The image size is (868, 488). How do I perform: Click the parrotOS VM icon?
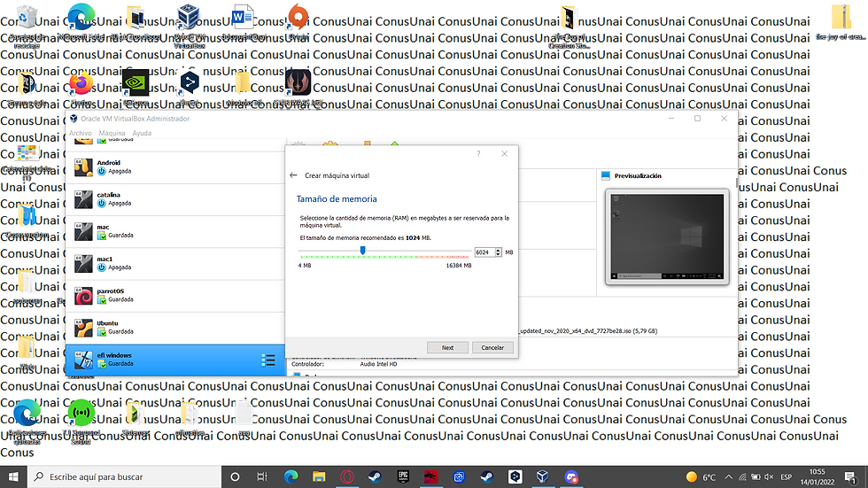coord(83,296)
